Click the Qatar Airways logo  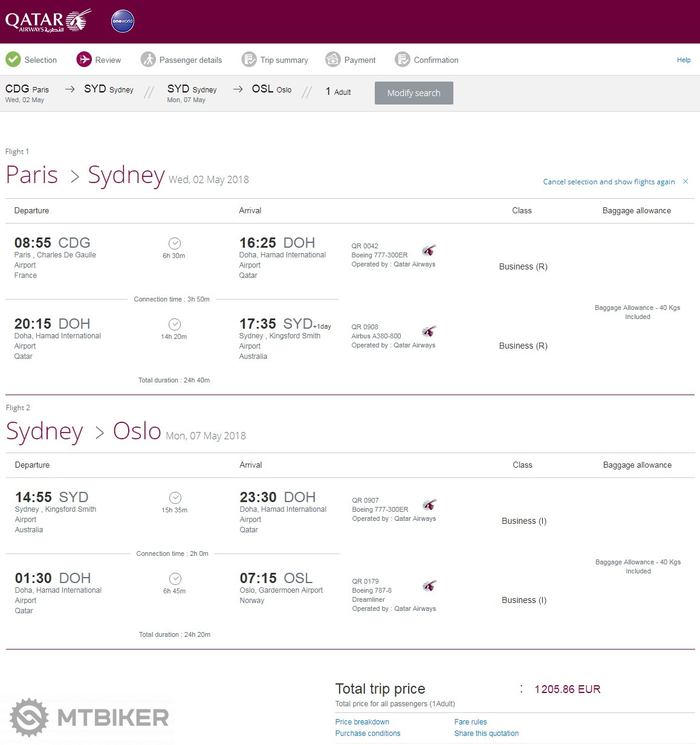tap(48, 21)
